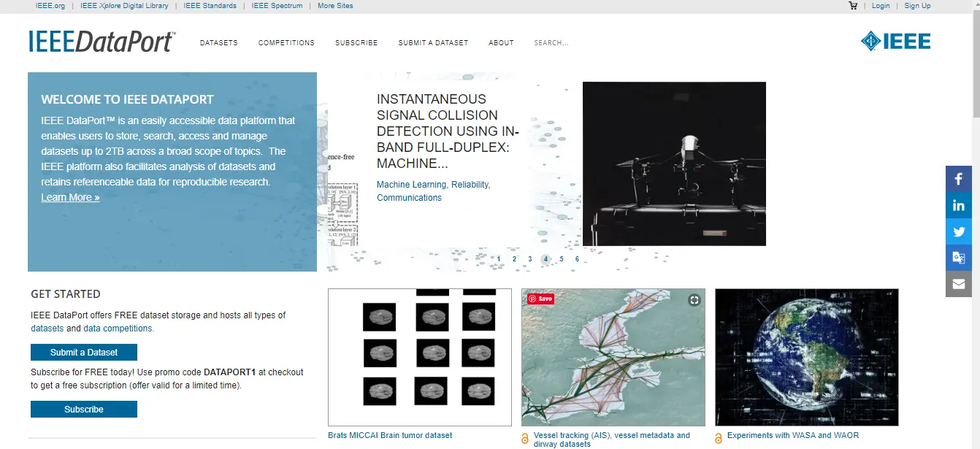Click the Communications tag
The image size is (980, 449).
coord(409,198)
